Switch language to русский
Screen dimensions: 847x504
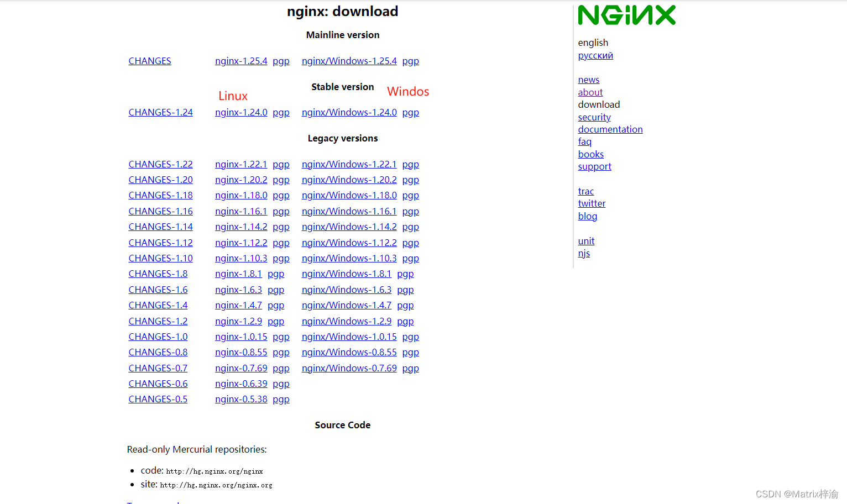click(595, 55)
